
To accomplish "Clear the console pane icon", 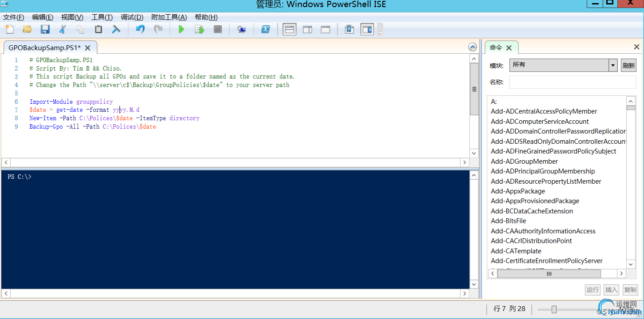I will point(116,29).
